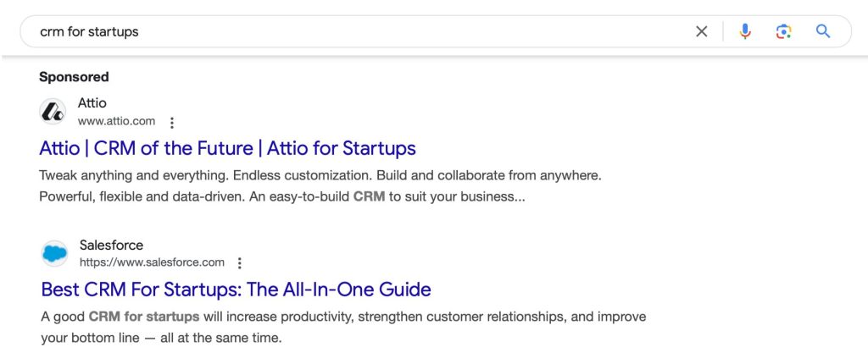The height and width of the screenshot is (364, 868).
Task: Click the Sponsored label heading
Action: coord(74,77)
